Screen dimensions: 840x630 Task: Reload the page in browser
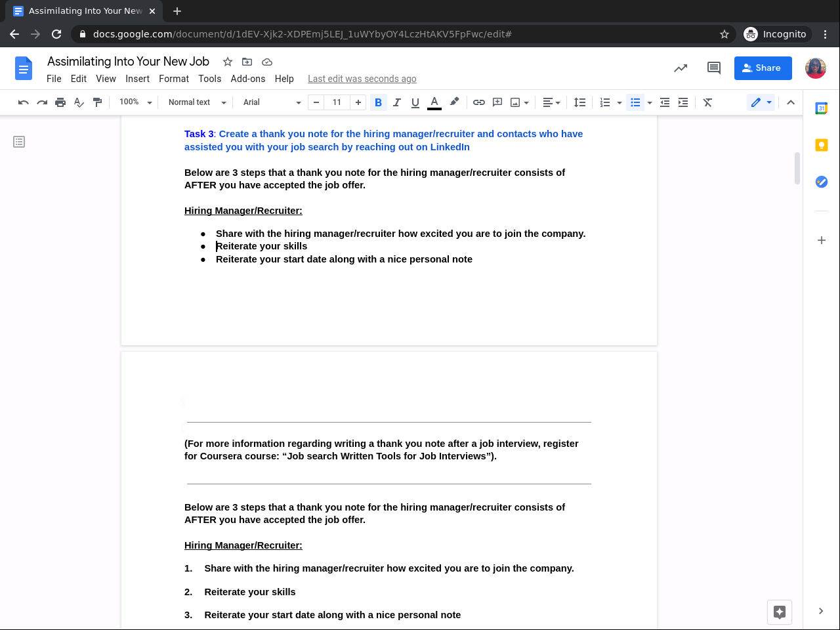pyautogui.click(x=56, y=34)
